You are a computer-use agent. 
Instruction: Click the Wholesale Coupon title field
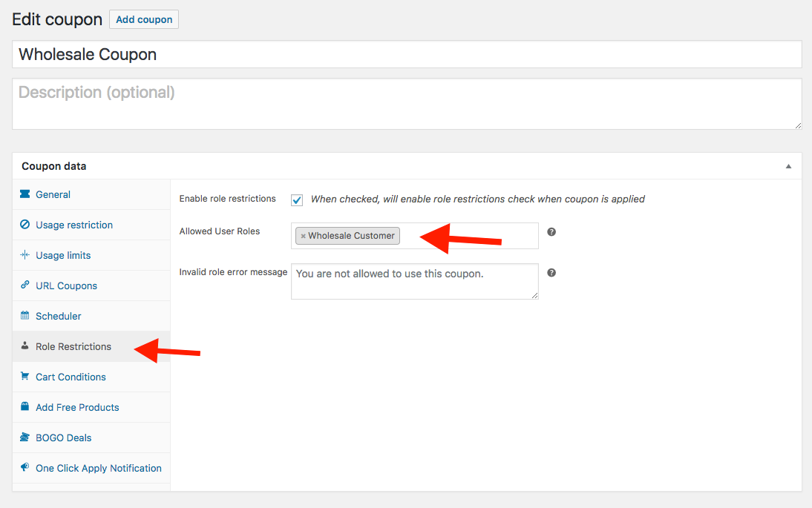(407, 54)
